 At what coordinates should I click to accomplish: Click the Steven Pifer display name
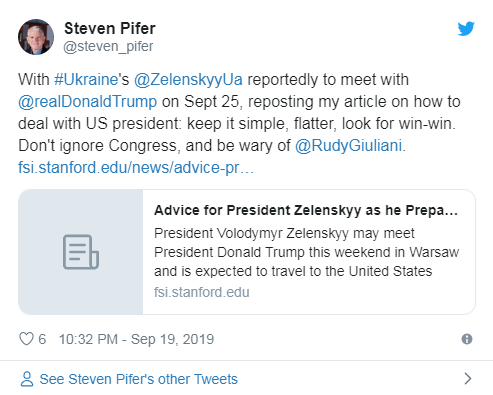pyautogui.click(x=110, y=28)
